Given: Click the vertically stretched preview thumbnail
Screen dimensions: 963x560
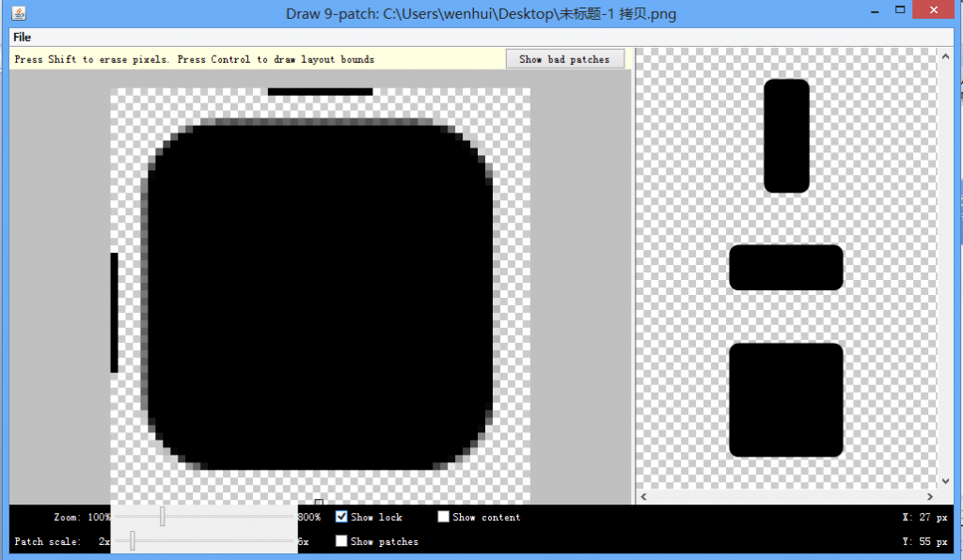Looking at the screenshot, I should tap(786, 135).
